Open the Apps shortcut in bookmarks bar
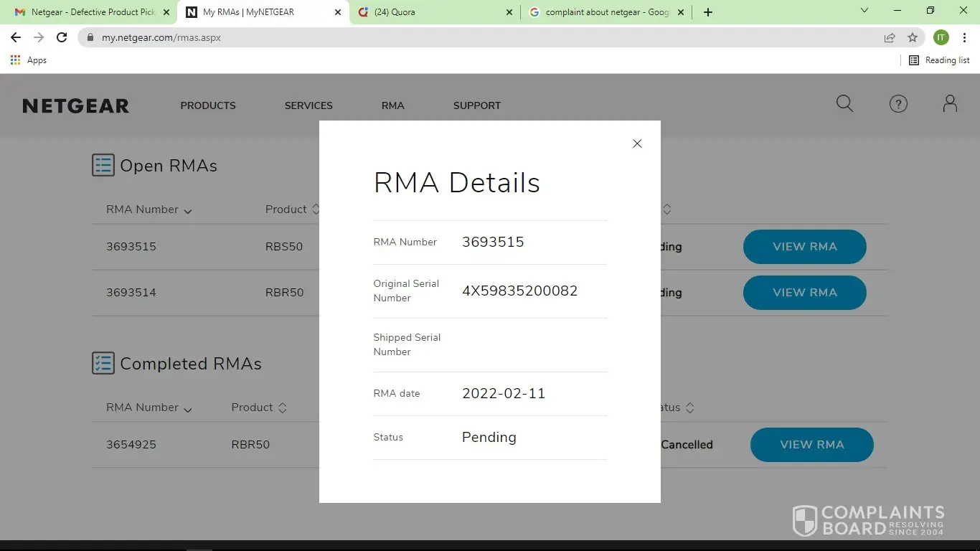 [x=29, y=60]
